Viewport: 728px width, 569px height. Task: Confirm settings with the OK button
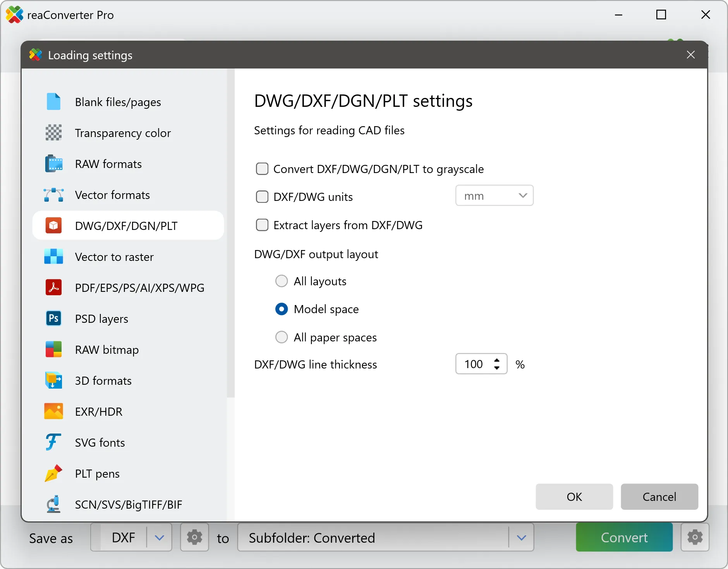click(x=574, y=497)
